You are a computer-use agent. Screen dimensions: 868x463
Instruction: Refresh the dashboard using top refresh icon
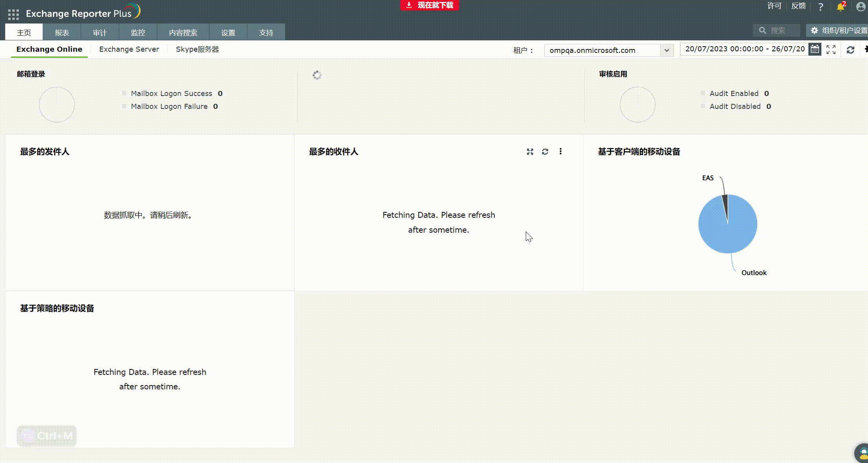click(x=850, y=50)
